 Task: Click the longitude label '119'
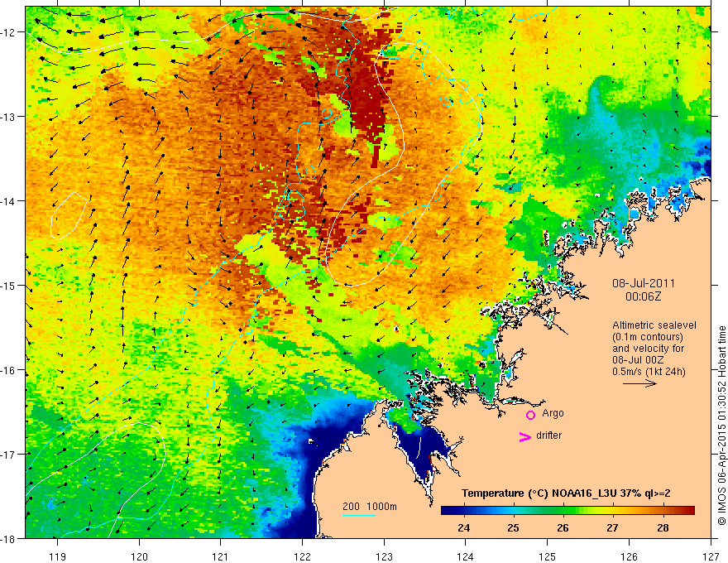click(58, 556)
